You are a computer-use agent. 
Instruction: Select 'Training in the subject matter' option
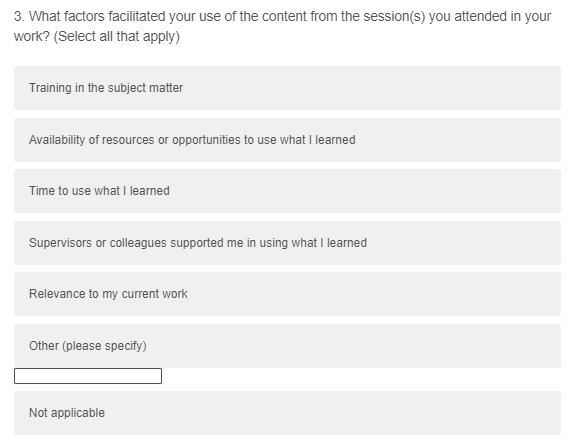point(287,88)
